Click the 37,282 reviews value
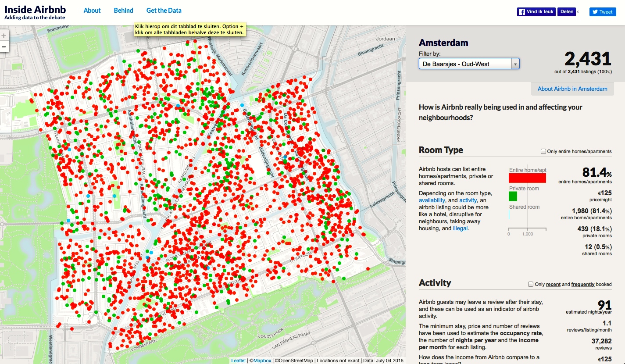 tap(601, 341)
